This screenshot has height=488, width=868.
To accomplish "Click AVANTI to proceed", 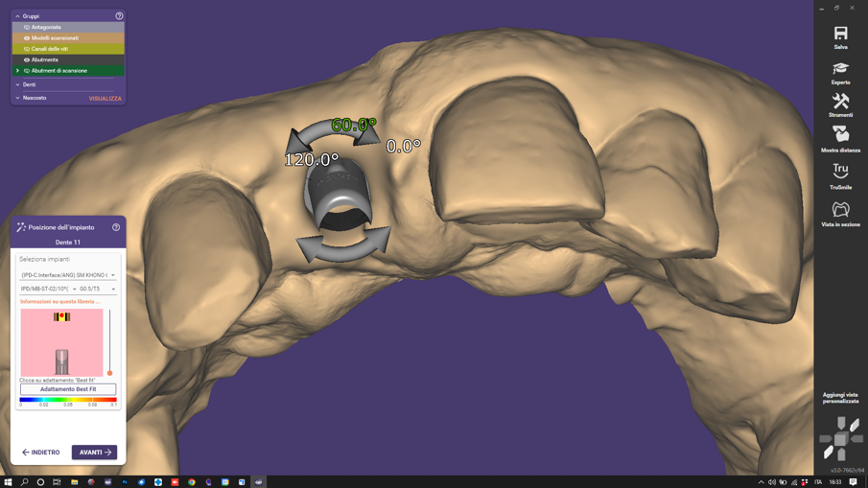I will pyautogui.click(x=94, y=453).
